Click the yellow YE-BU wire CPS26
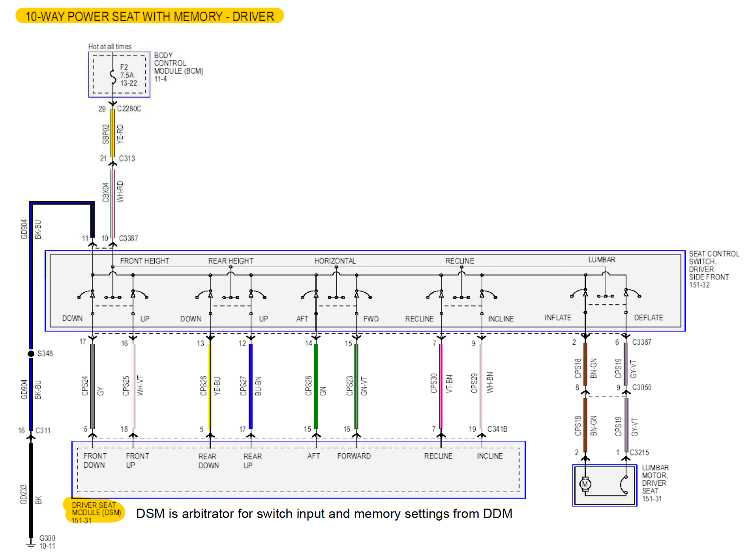Screen dimensions: 756x555 click(210, 386)
